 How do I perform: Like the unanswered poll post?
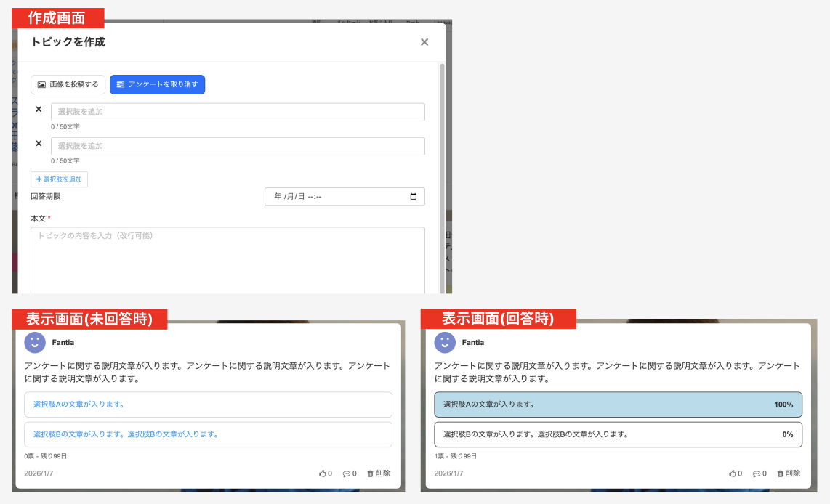point(325,473)
